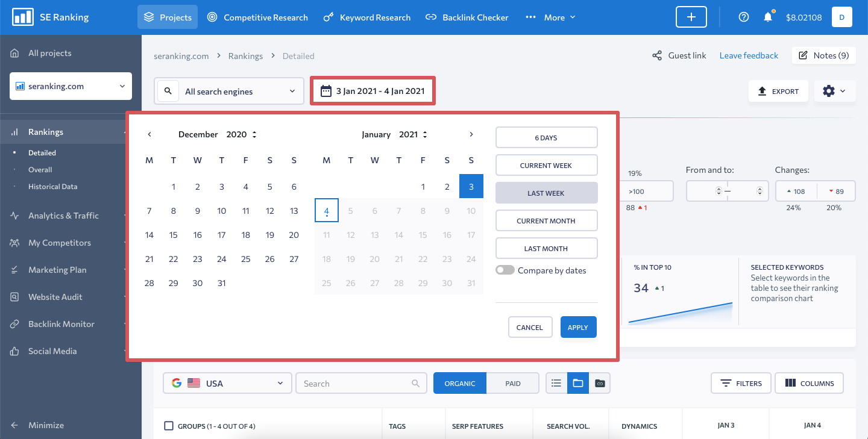
Task: Change the 2020 year stepper
Action: 254,134
